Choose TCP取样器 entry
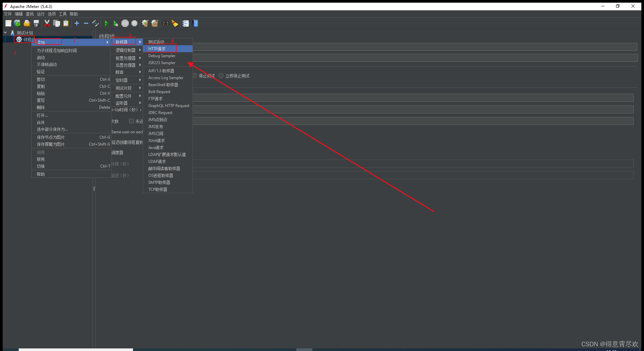Viewport: 644px width, 351px height. (x=168, y=189)
